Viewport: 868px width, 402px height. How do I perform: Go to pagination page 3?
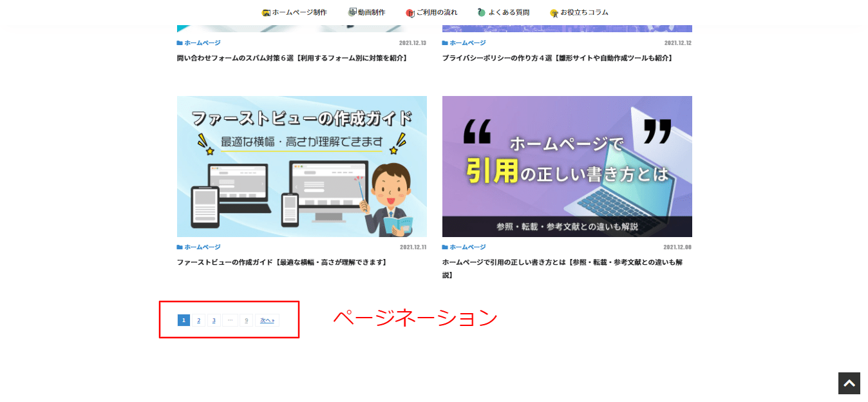[214, 320]
